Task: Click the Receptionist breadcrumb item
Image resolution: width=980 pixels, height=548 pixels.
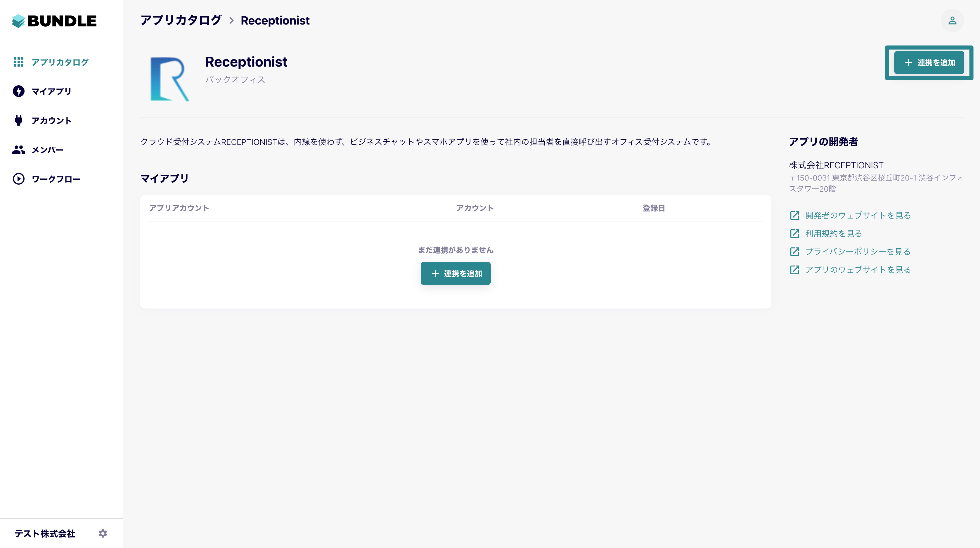Action: coord(275,20)
